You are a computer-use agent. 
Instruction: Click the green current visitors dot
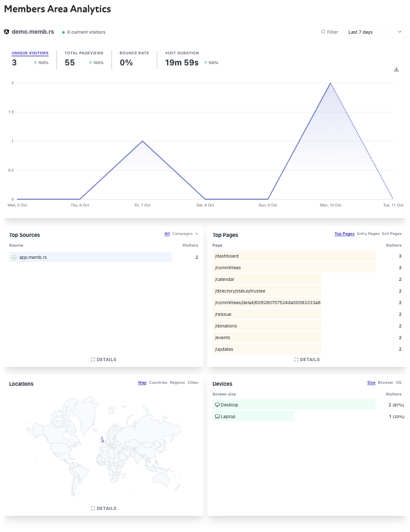pyautogui.click(x=63, y=32)
